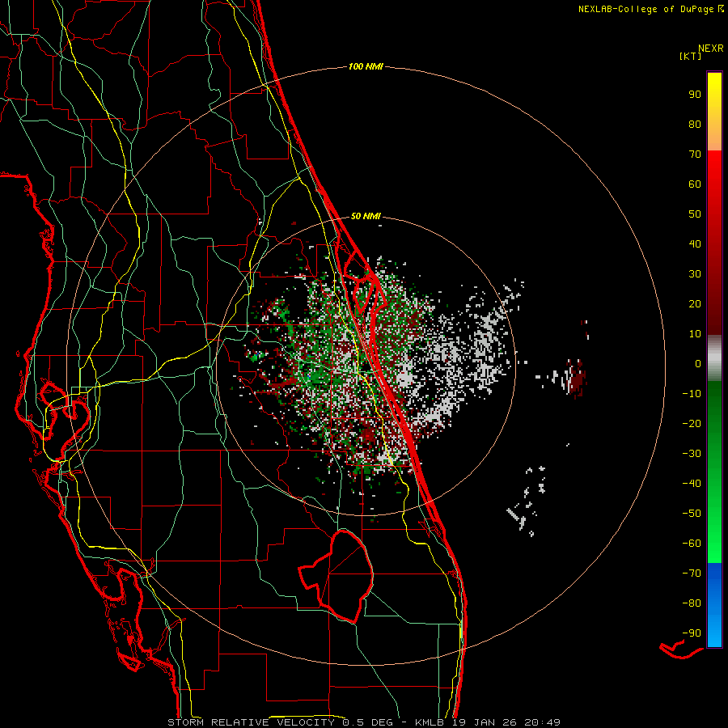The height and width of the screenshot is (728, 728).
Task: Select the positive 30 scale value
Action: click(695, 274)
